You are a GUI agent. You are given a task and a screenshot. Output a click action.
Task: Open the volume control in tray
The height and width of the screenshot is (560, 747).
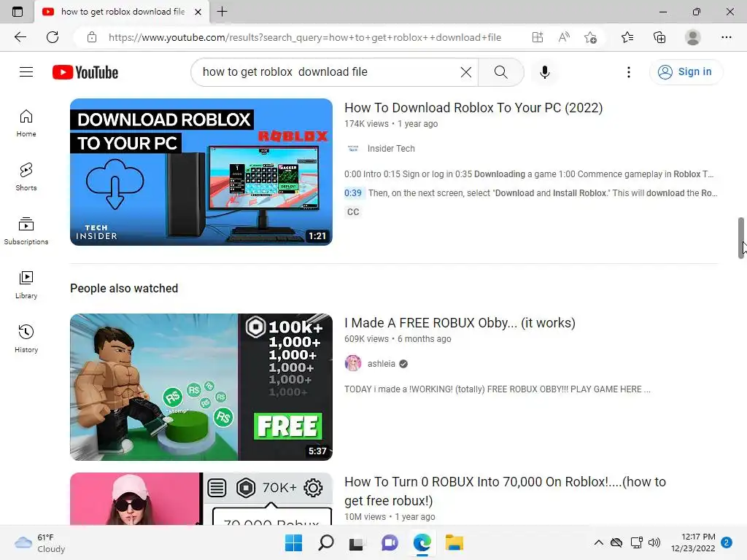coord(654,542)
